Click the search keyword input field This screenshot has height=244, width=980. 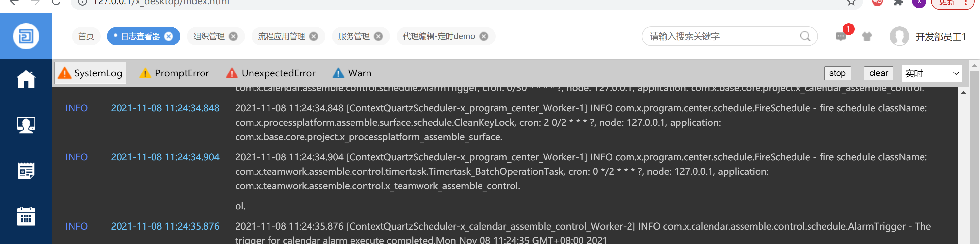(721, 36)
